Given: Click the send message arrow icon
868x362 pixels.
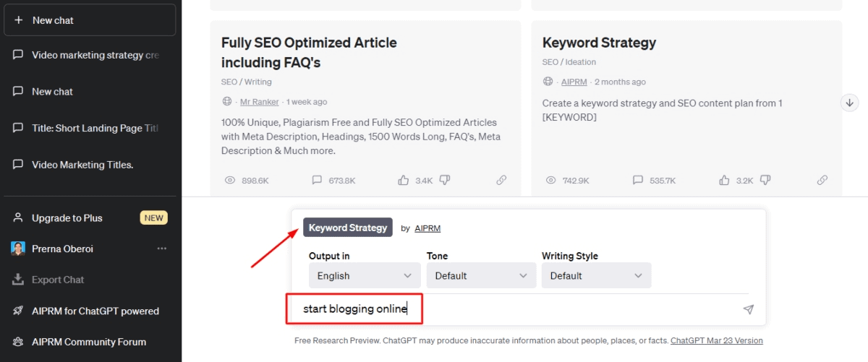Looking at the screenshot, I should point(748,309).
